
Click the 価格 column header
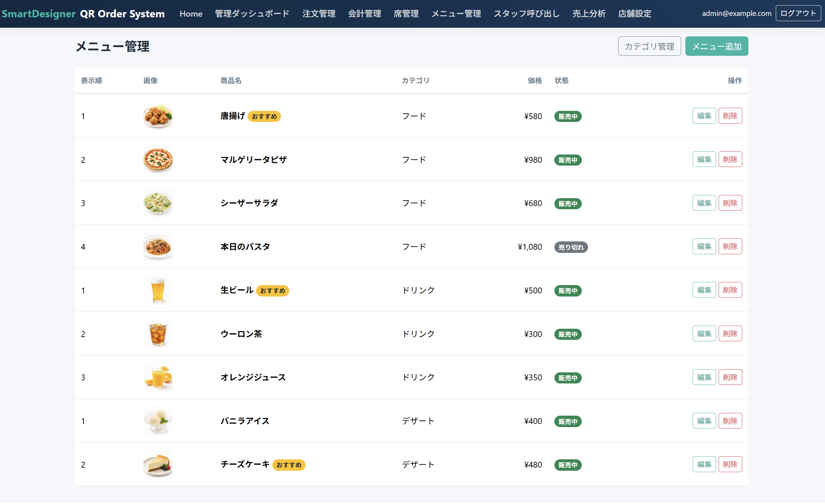[535, 80]
